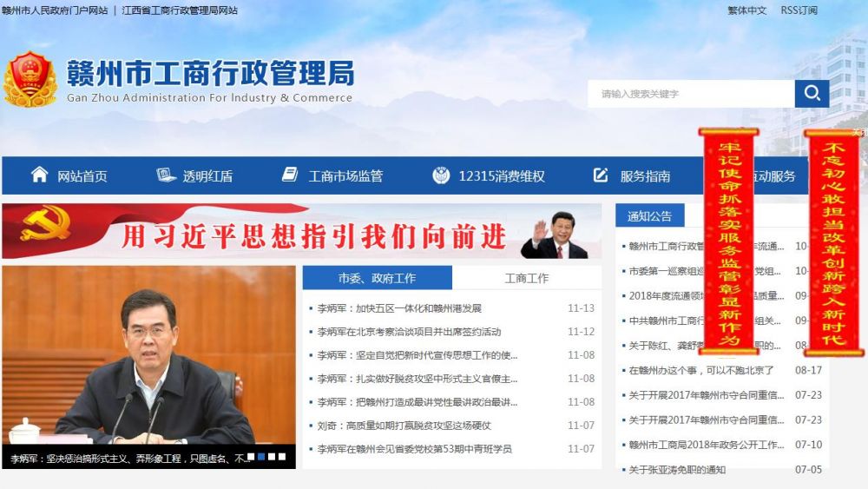Open the RSS订阅 link
The image size is (868, 489).
799,10
